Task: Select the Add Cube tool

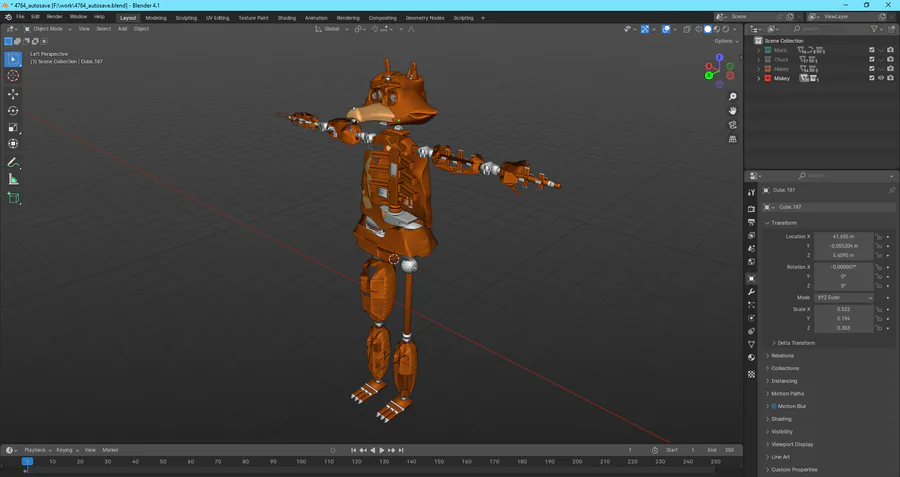Action: [x=13, y=198]
